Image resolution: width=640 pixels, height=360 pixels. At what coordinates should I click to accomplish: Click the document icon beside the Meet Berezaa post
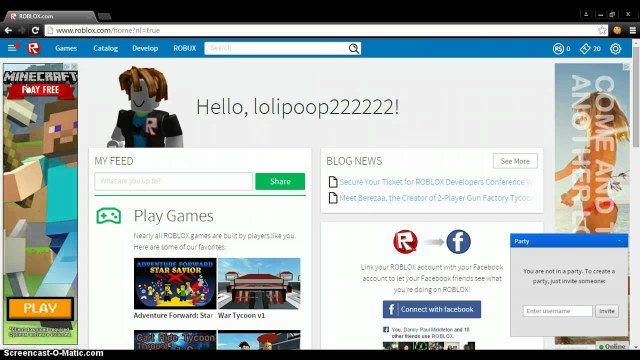tap(333, 198)
